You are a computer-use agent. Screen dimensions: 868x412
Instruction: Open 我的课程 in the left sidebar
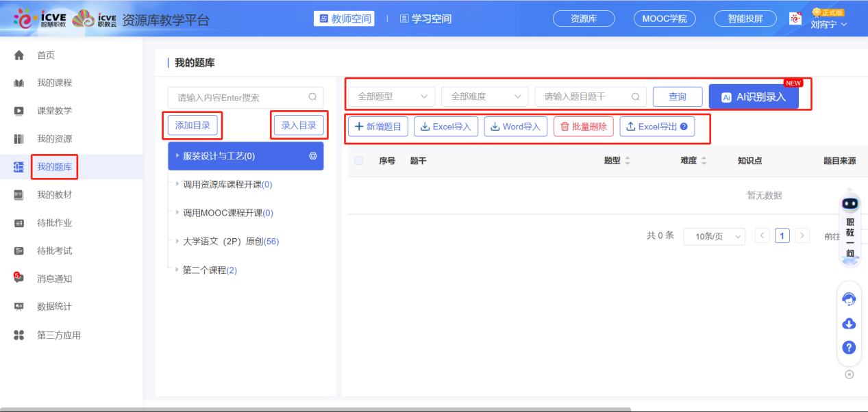[54, 83]
